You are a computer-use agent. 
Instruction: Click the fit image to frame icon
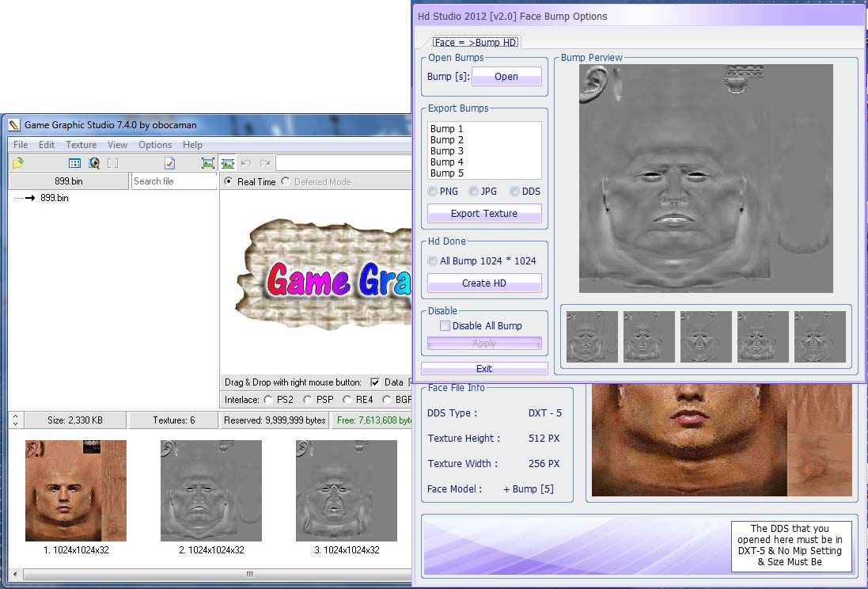[x=208, y=163]
